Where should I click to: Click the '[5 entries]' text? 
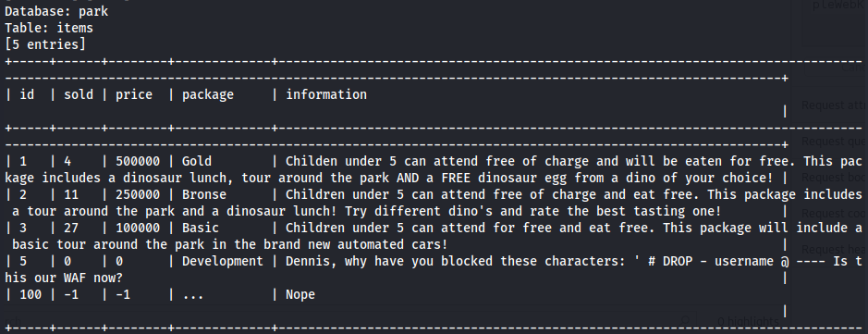pyautogui.click(x=45, y=44)
